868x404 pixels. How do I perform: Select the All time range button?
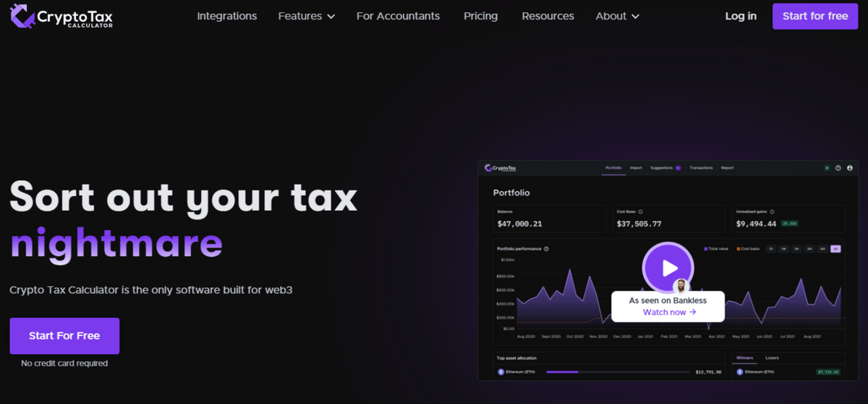(x=835, y=249)
